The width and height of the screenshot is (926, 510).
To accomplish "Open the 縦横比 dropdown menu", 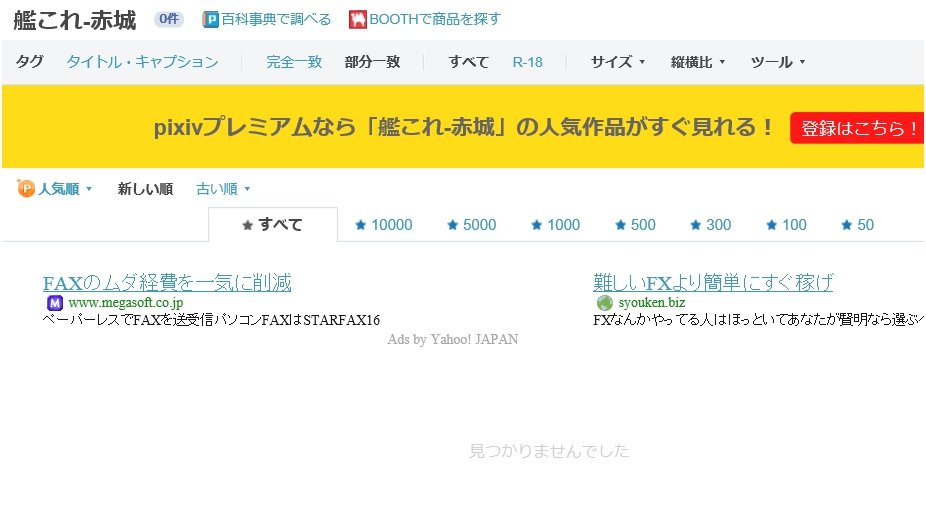I will pos(697,62).
